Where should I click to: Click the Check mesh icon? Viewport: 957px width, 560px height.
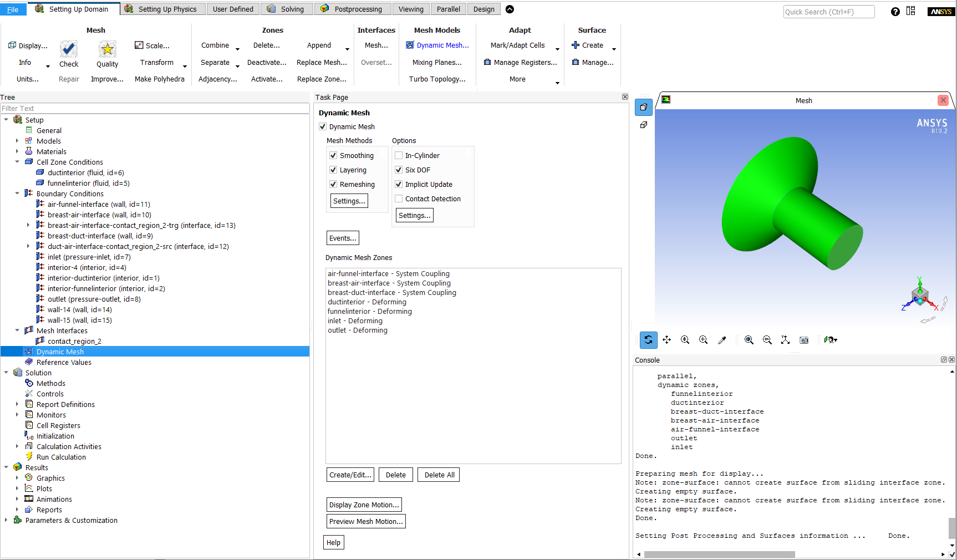69,49
